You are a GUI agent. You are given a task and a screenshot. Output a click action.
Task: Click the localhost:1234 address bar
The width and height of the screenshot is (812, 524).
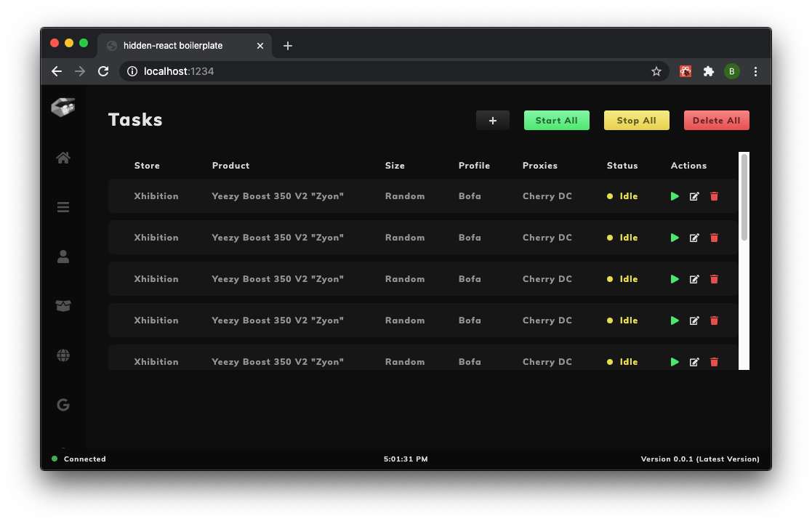click(393, 71)
